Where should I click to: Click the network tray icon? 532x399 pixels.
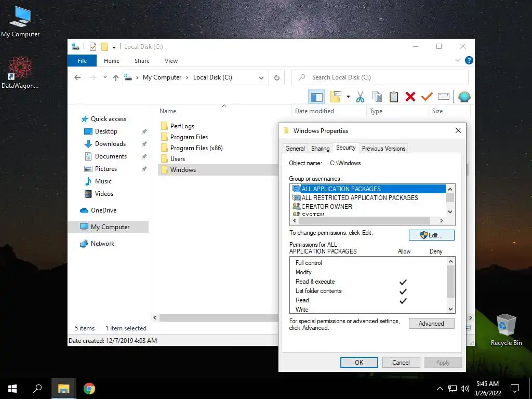(x=453, y=389)
